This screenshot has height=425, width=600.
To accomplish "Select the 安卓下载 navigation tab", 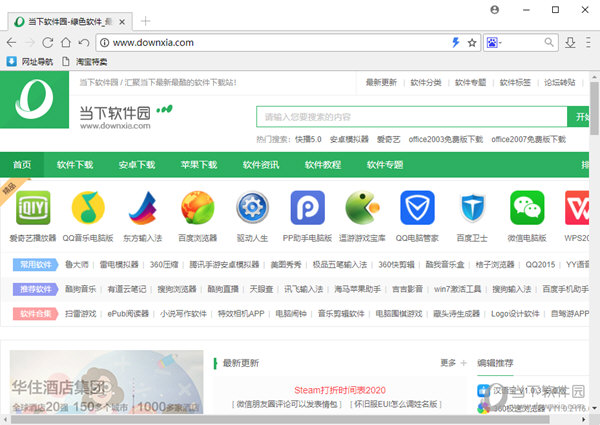I will (x=137, y=164).
